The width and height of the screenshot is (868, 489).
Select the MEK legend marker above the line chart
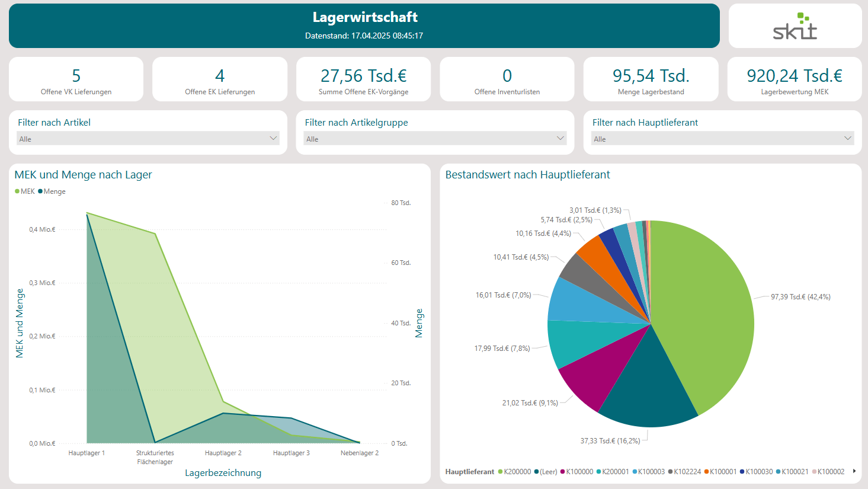tap(18, 191)
